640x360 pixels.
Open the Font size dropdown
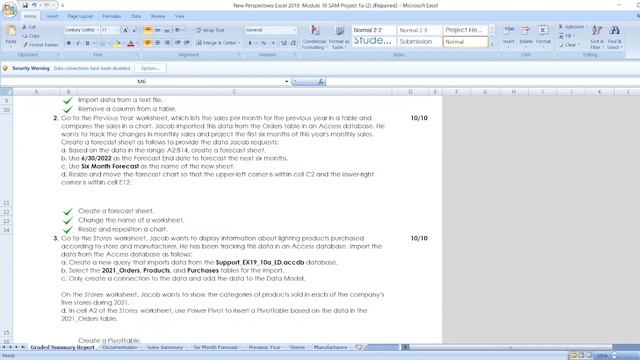(x=117, y=30)
